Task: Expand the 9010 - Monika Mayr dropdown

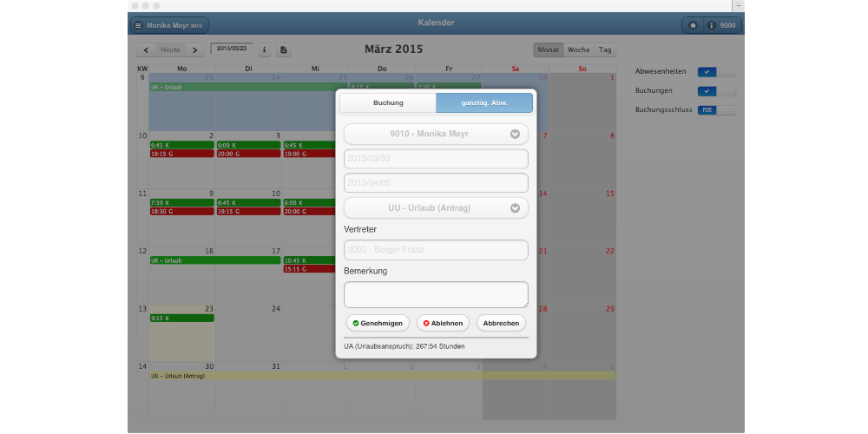Action: [x=515, y=135]
